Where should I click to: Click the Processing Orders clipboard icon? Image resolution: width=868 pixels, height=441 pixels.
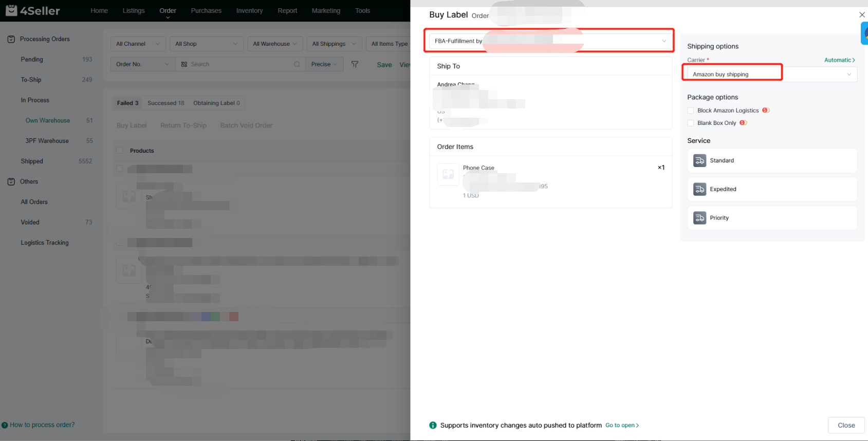pyautogui.click(x=11, y=39)
